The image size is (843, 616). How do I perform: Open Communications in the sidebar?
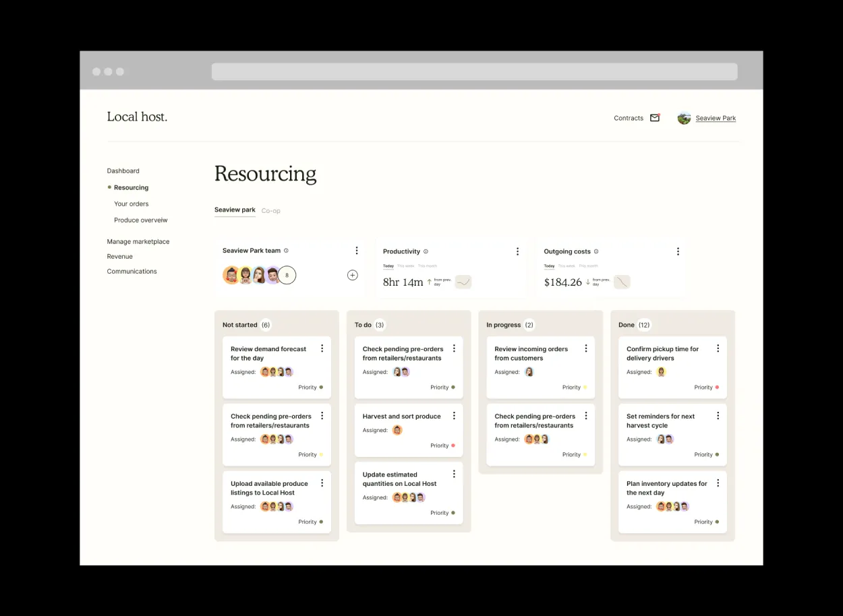click(x=132, y=272)
